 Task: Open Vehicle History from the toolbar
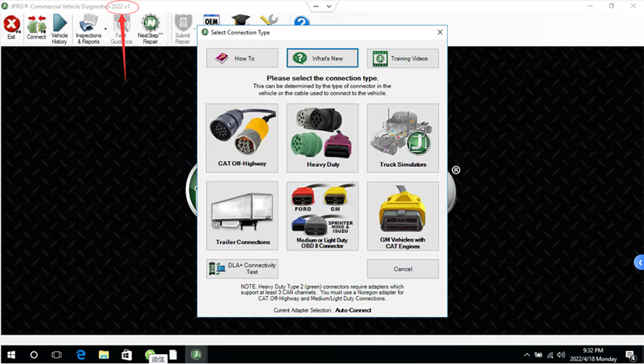pos(59,29)
